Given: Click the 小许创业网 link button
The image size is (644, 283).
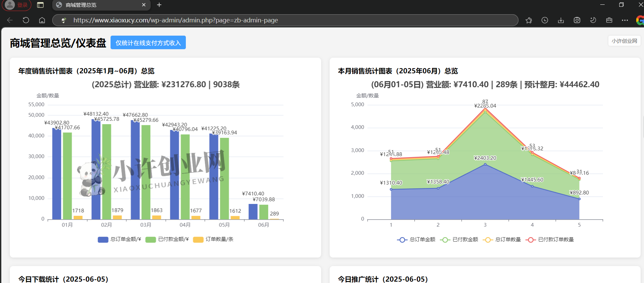Looking at the screenshot, I should point(624,41).
